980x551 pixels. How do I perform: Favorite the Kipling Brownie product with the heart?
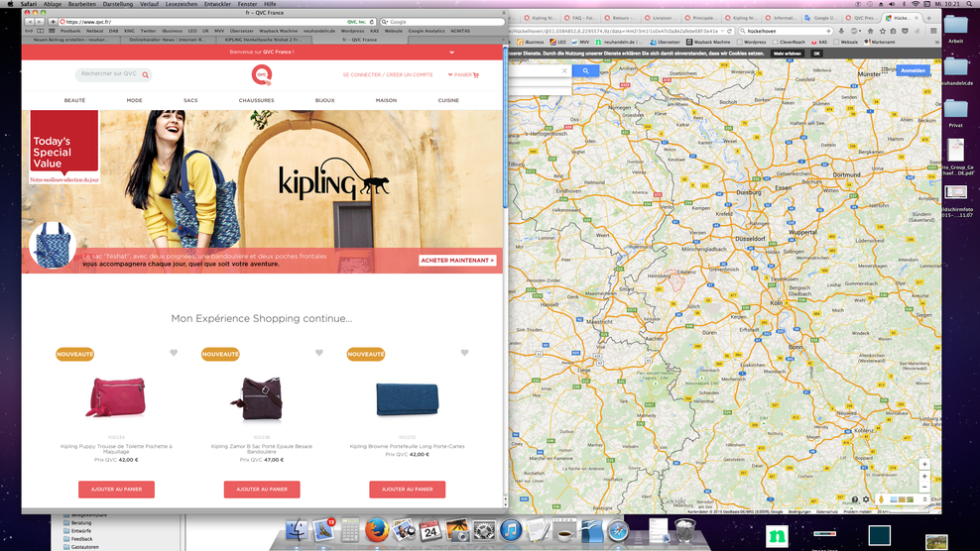click(464, 353)
